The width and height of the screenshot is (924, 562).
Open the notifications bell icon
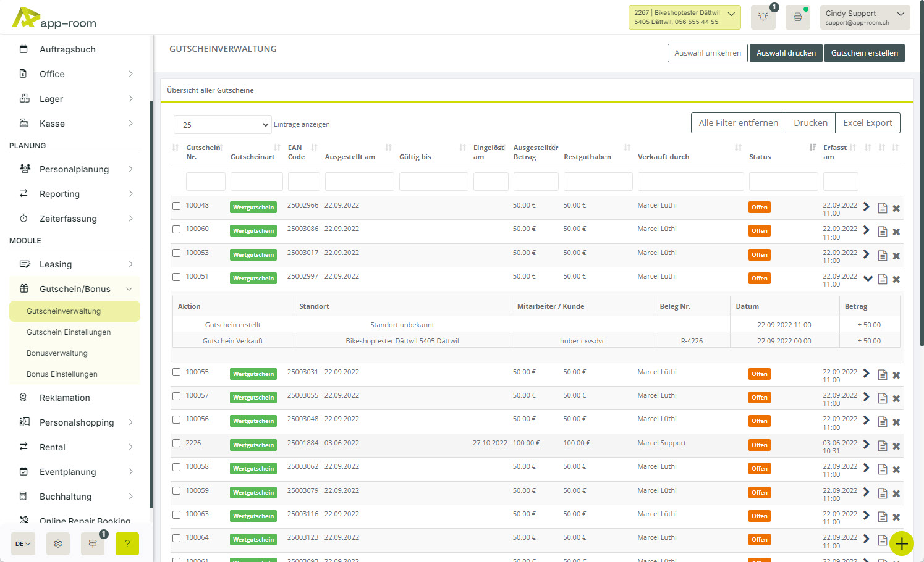[x=763, y=17]
